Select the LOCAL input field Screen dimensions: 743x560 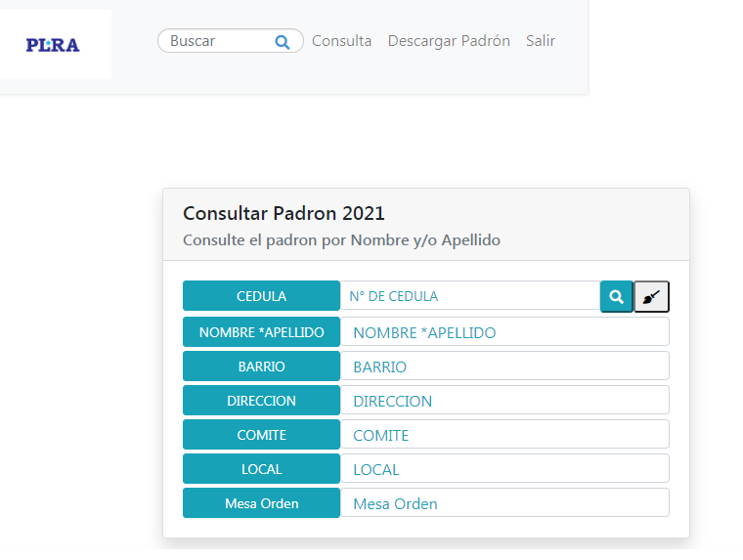coord(504,469)
